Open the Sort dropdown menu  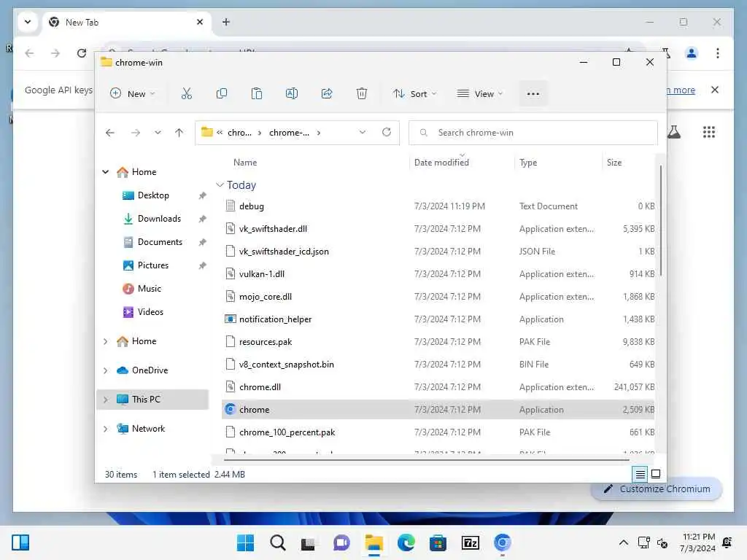(414, 94)
